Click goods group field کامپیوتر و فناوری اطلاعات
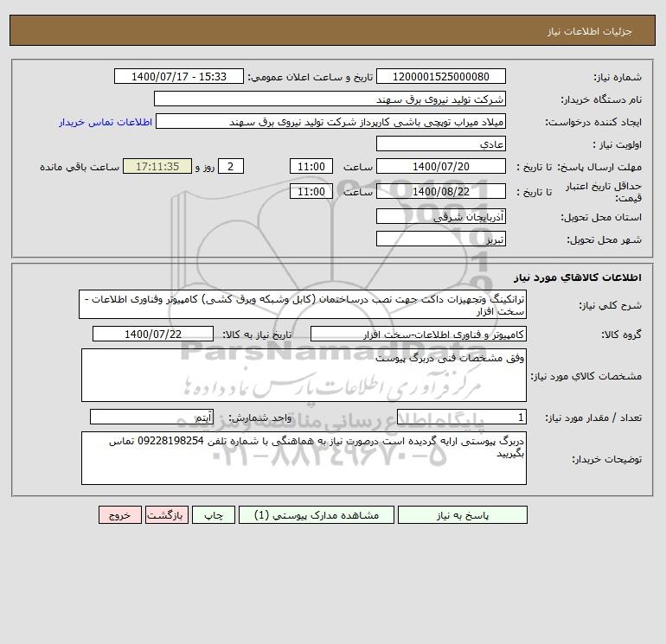666x644 pixels. tap(419, 334)
